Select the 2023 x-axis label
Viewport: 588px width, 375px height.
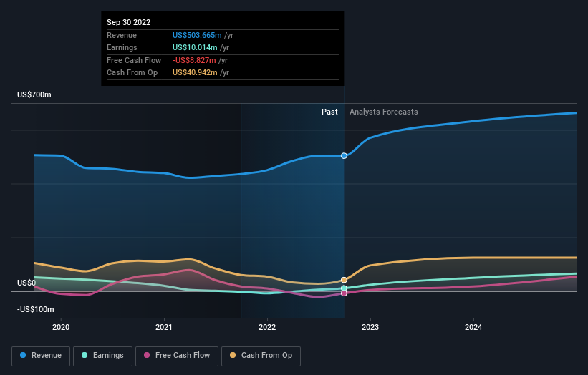tap(370, 327)
